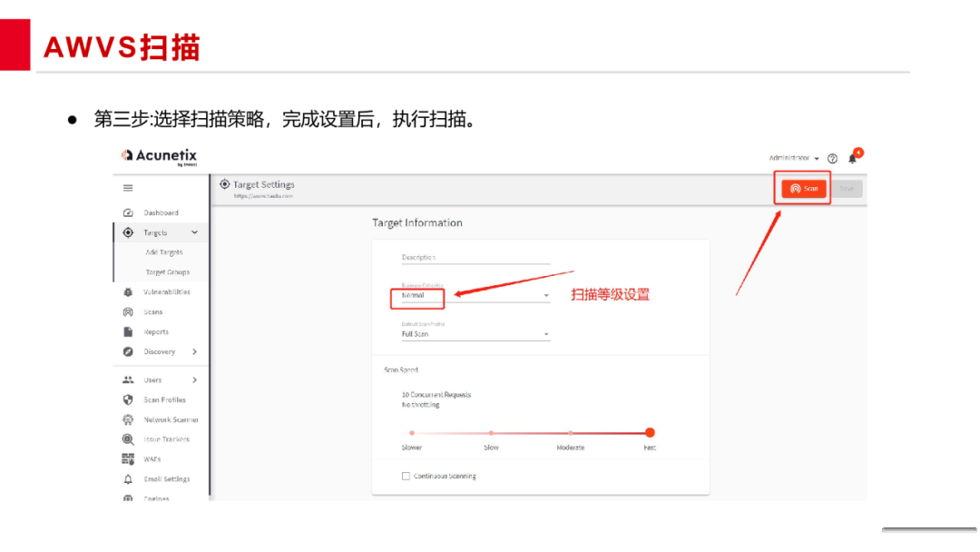This screenshot has height=552, width=980.
Task: Expand the Discovery submenu chevron
Action: [194, 352]
